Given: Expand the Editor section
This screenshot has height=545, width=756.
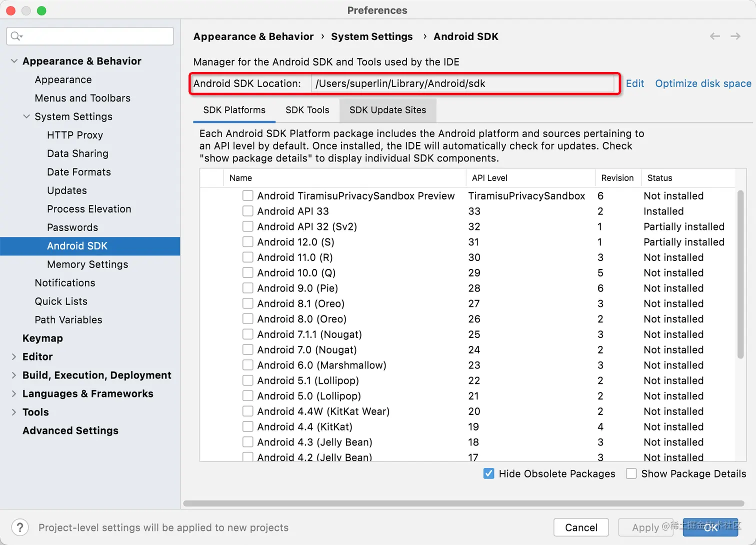Looking at the screenshot, I should pos(14,356).
